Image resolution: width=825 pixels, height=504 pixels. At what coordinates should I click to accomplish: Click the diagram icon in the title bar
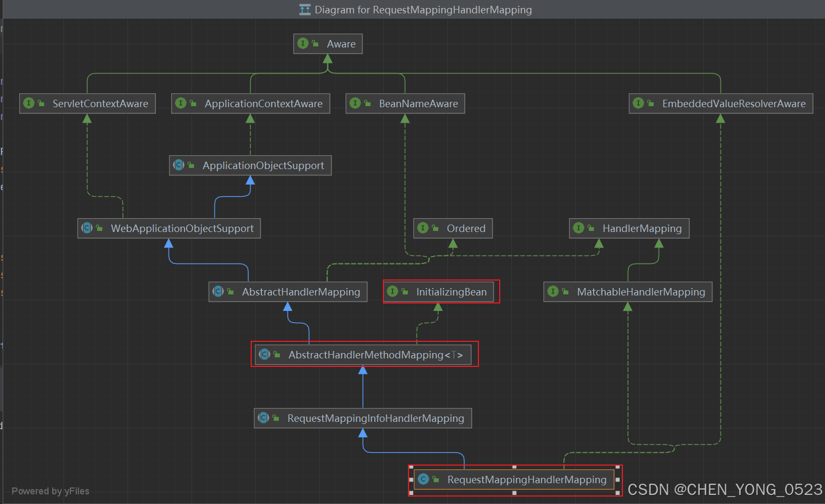pyautogui.click(x=305, y=9)
